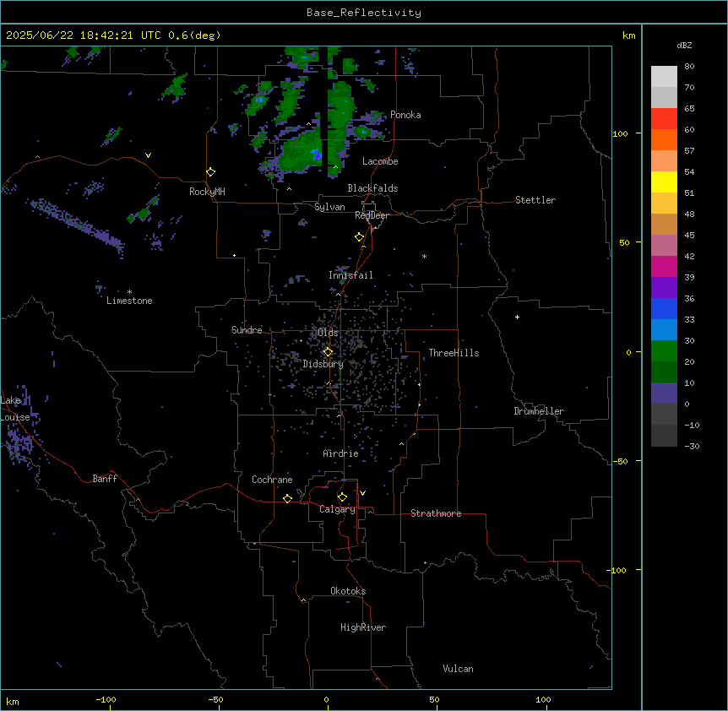Click the Innisfail town label
The width and height of the screenshot is (728, 711).
pos(350,275)
